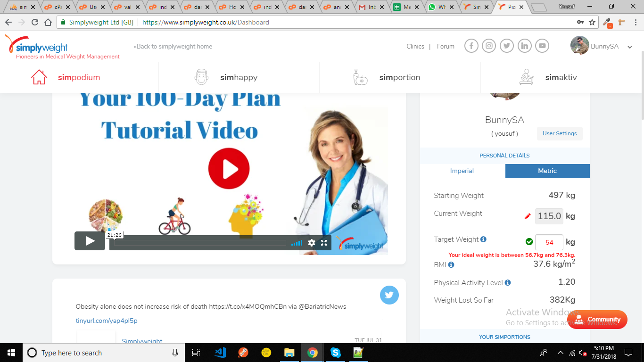The height and width of the screenshot is (362, 644).
Task: Go to Forum page
Action: 446,46
